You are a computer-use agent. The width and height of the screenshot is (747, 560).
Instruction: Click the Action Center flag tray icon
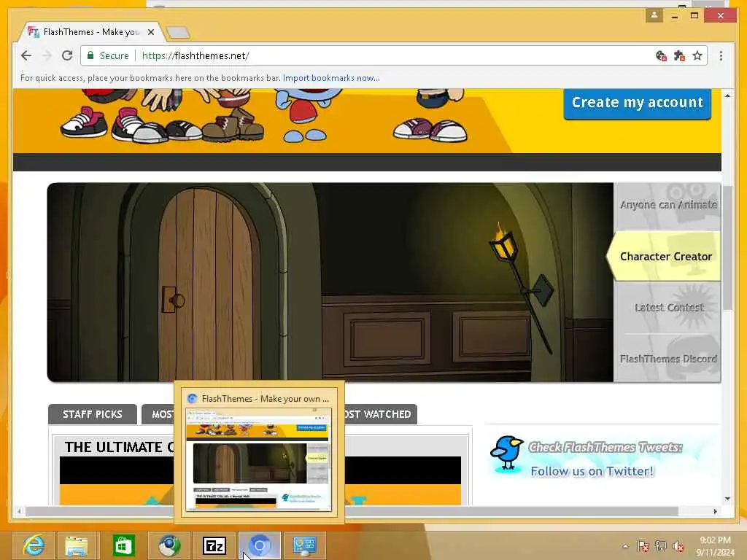point(643,546)
